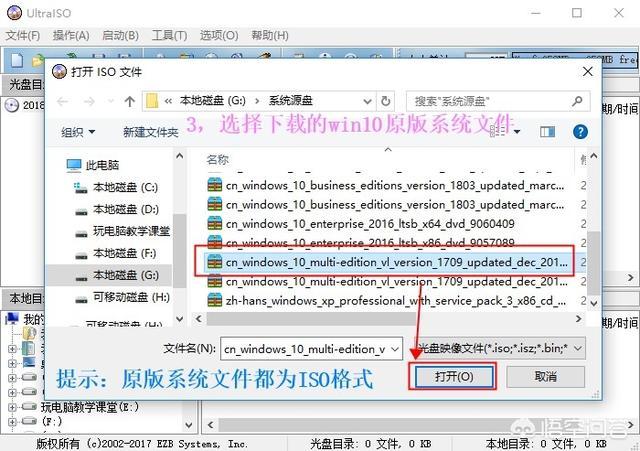
Task: Click the 可移动磁盘 (H:) removable drive
Action: point(129,298)
